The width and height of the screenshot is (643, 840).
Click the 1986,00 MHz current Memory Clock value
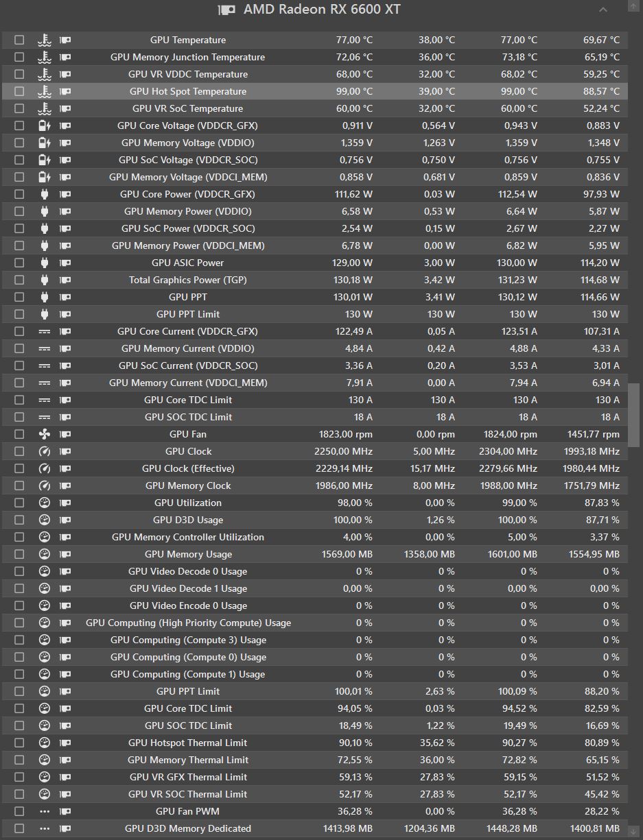(343, 485)
